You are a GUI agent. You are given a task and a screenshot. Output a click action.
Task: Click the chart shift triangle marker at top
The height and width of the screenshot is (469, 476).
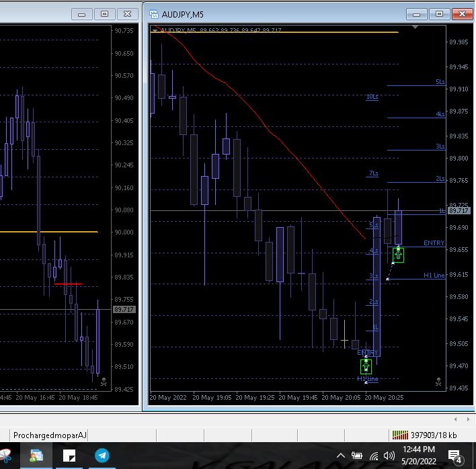416,28
